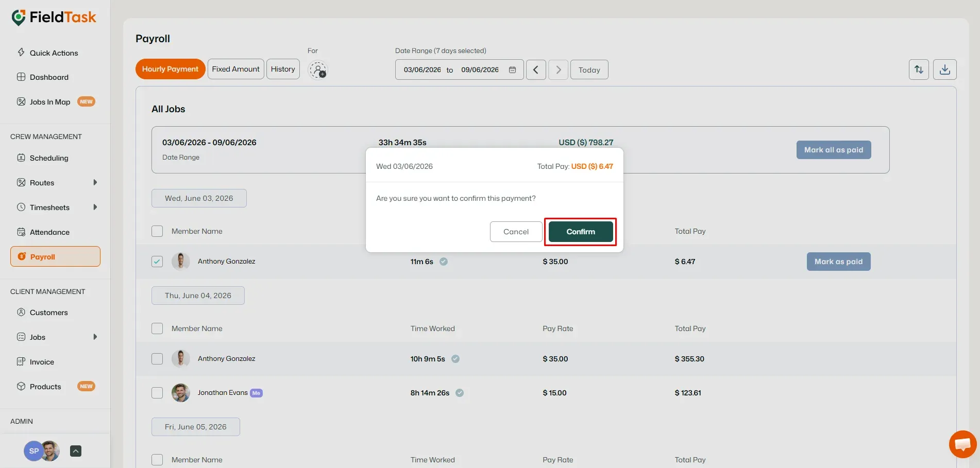Expand the user panel caret at bottom
Viewport: 980px width, 468px height.
click(76, 451)
